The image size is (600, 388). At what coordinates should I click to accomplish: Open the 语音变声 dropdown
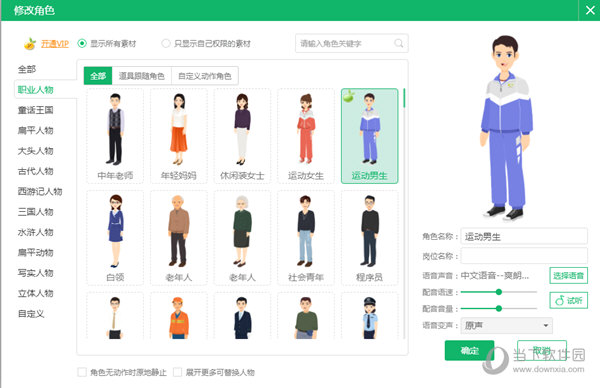point(506,326)
